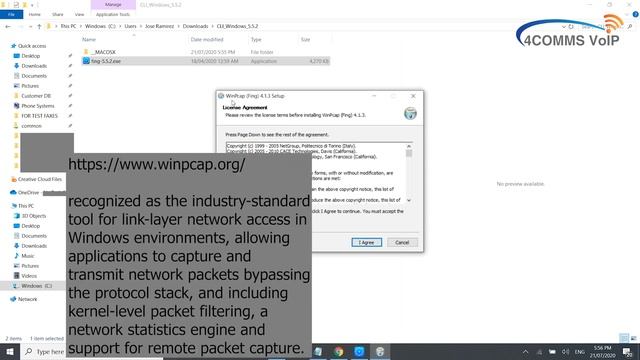Go up one folder level
640x360 pixels.
[39, 26]
